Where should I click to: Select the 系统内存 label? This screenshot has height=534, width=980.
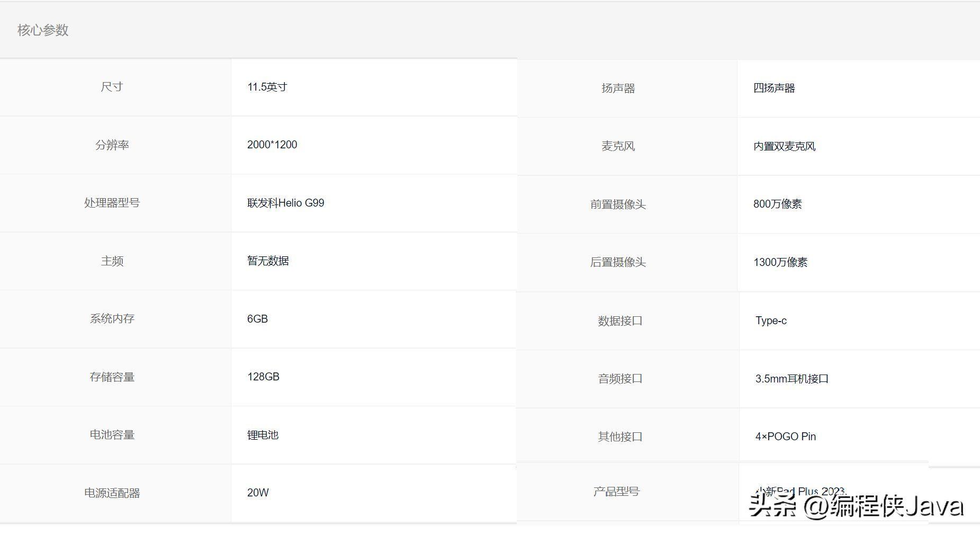point(112,319)
